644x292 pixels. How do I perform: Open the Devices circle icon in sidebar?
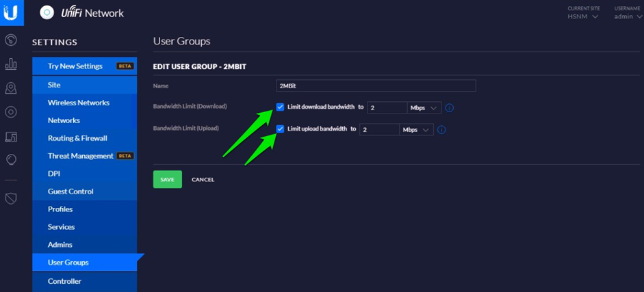tap(11, 112)
